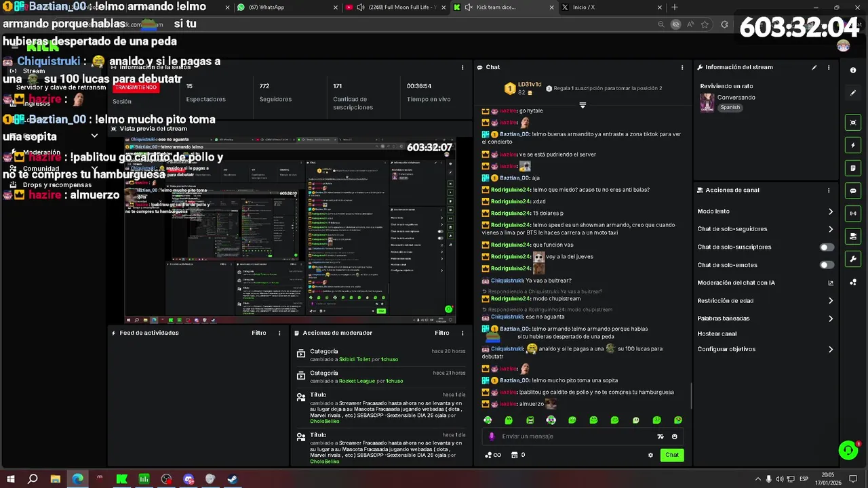Click the chat scrollbar
This screenshot has width=868, height=488.
tap(691, 396)
